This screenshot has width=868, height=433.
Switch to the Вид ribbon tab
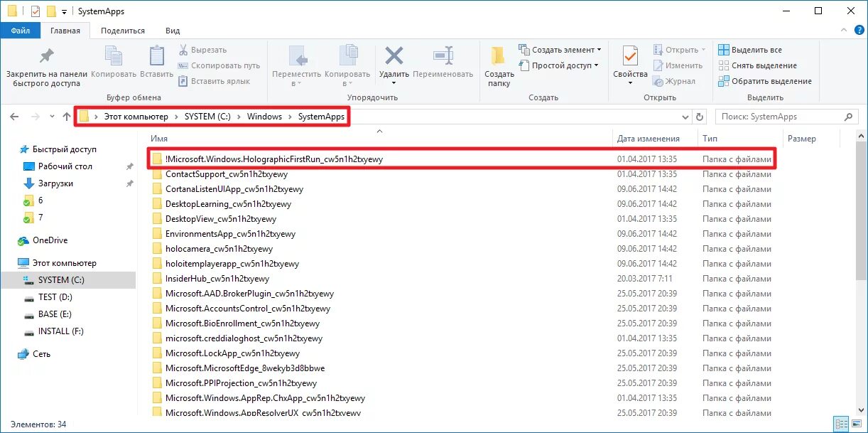pyautogui.click(x=173, y=31)
